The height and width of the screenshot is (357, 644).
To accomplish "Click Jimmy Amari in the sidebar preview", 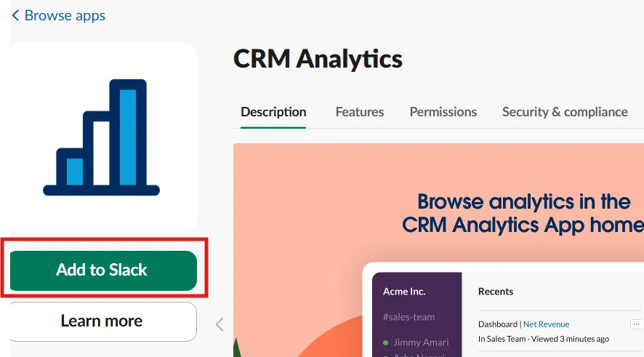I will pyautogui.click(x=421, y=342).
